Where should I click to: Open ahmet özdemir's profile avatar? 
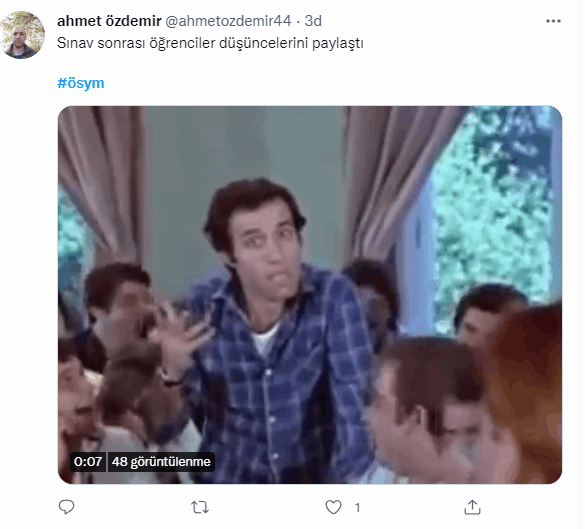pos(23,35)
